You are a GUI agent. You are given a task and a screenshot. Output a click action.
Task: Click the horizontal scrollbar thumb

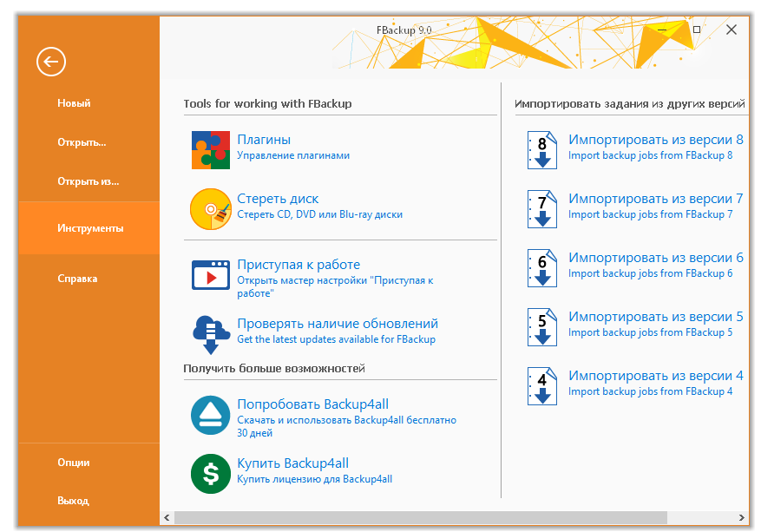(420, 517)
